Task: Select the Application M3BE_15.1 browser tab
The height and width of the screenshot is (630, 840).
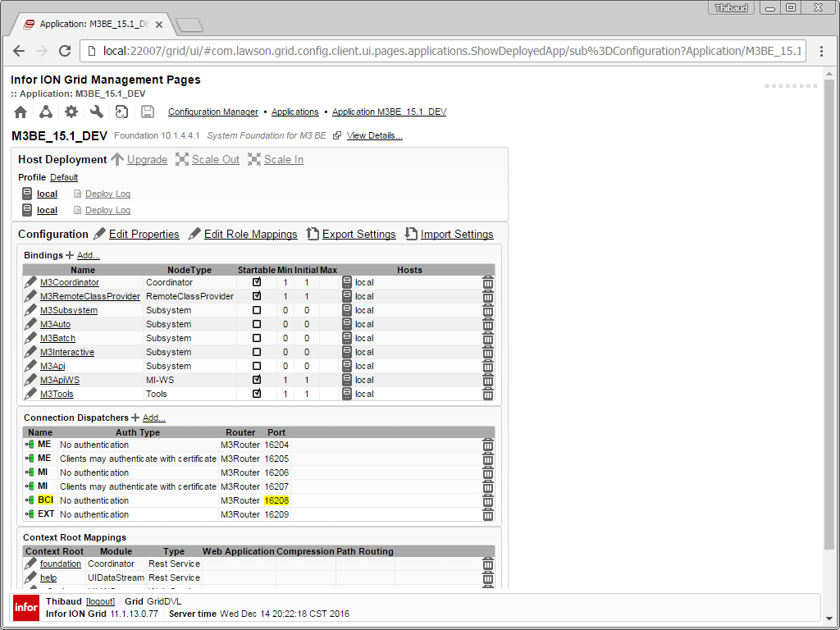Action: (x=92, y=25)
